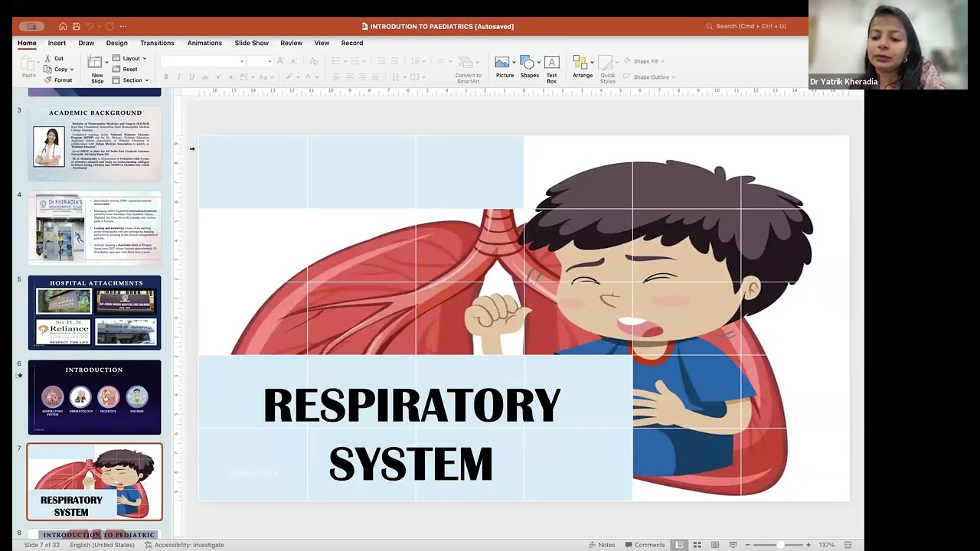Image resolution: width=980 pixels, height=551 pixels.
Task: Toggle Superscript formatting
Action: click(x=218, y=77)
